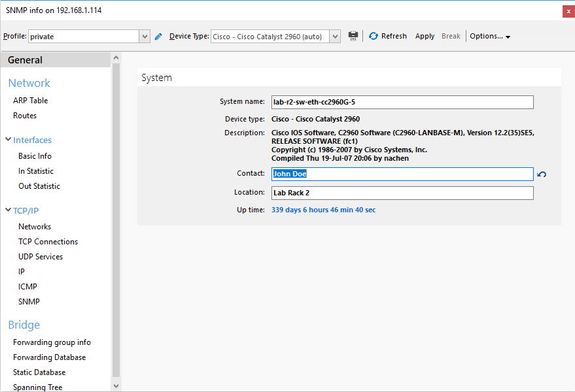
Task: Select the General section header
Action: pos(56,59)
